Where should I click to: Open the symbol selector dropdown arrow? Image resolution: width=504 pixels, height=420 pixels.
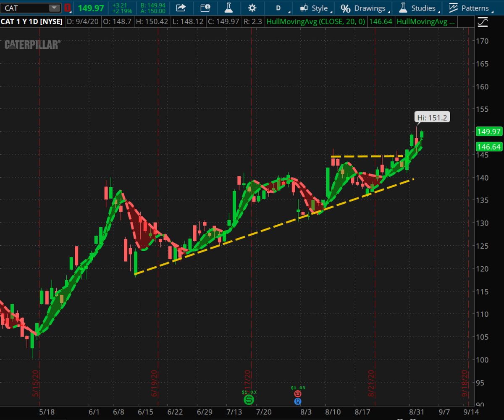click(55, 8)
